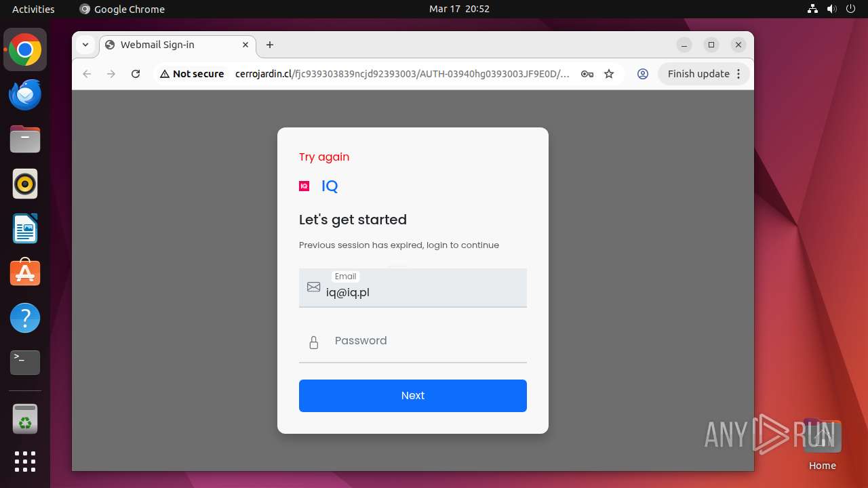Click Previous session has expired message
Screen dimensions: 868x488
399,245
